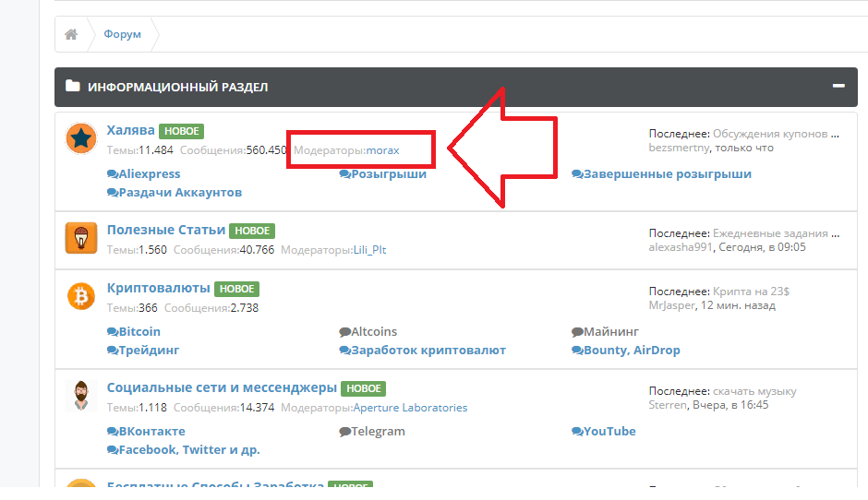Screen dimensions: 868x500
Task: Open moderator morax profile
Action: pyautogui.click(x=382, y=150)
